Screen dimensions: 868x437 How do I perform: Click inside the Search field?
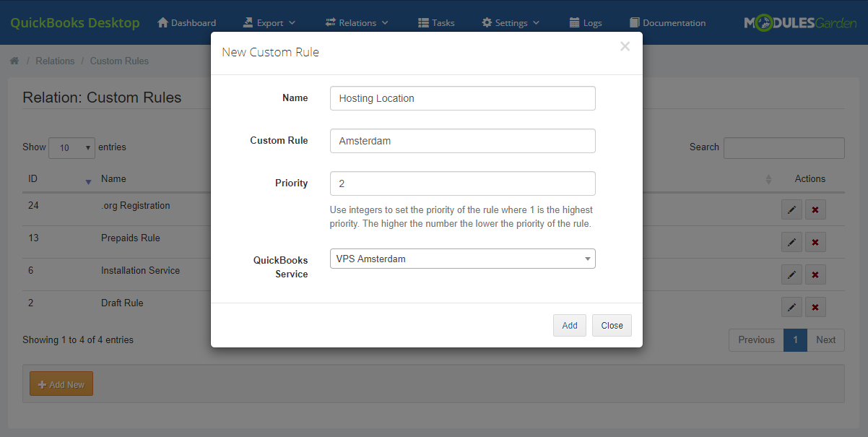click(784, 147)
